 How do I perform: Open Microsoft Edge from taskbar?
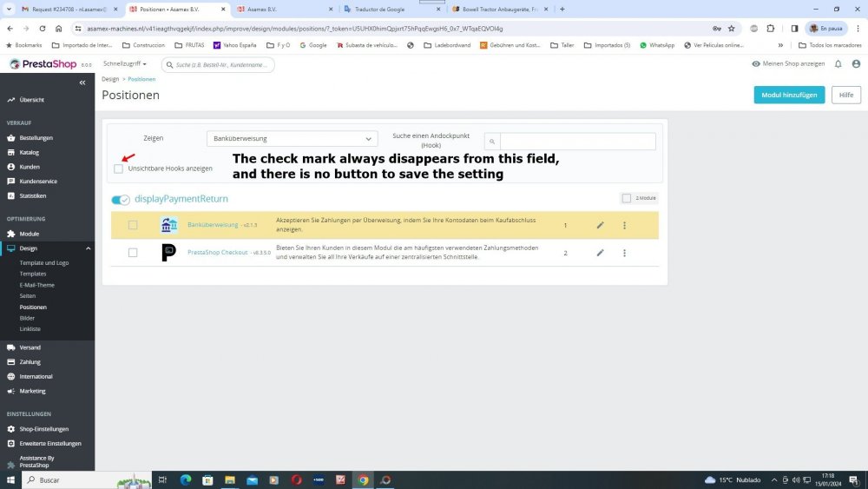click(186, 480)
